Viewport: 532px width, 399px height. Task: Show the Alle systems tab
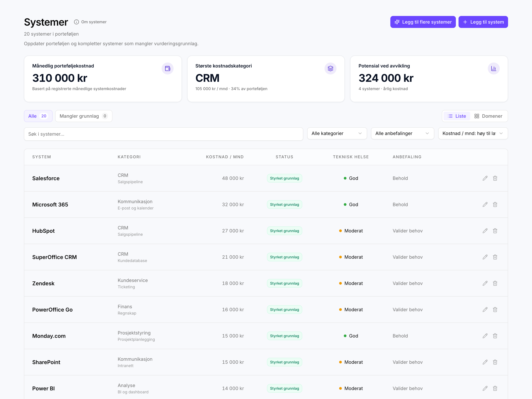38,116
